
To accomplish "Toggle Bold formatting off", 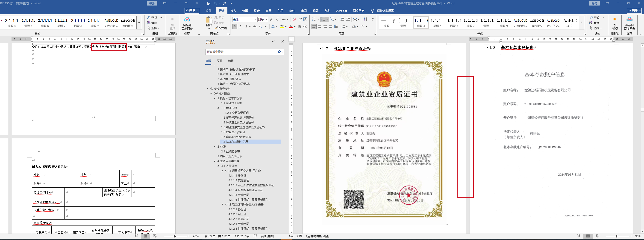I will click(x=235, y=26).
